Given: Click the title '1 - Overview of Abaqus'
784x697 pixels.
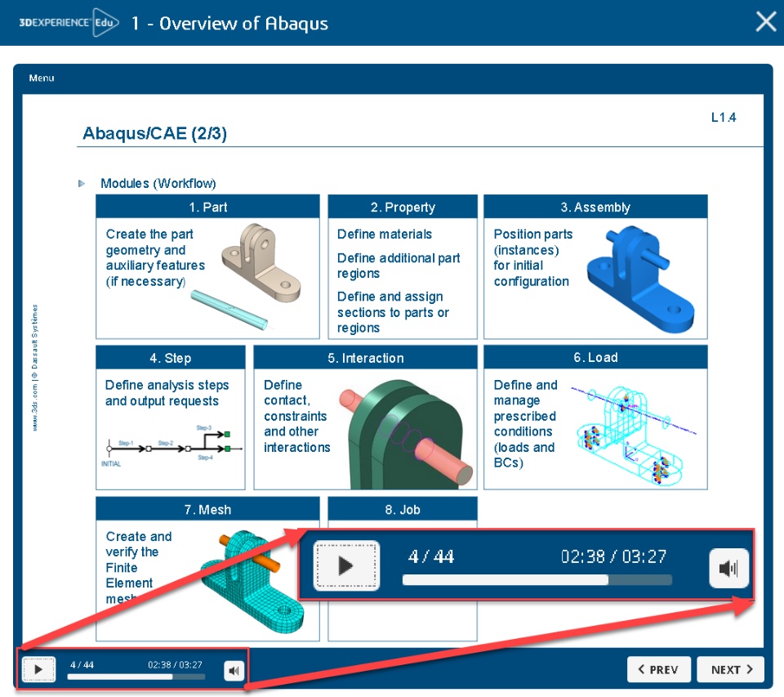Looking at the screenshot, I should [x=229, y=24].
